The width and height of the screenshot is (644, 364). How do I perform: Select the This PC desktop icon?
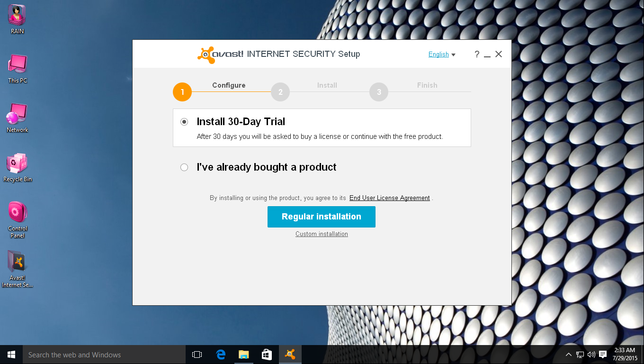18,69
